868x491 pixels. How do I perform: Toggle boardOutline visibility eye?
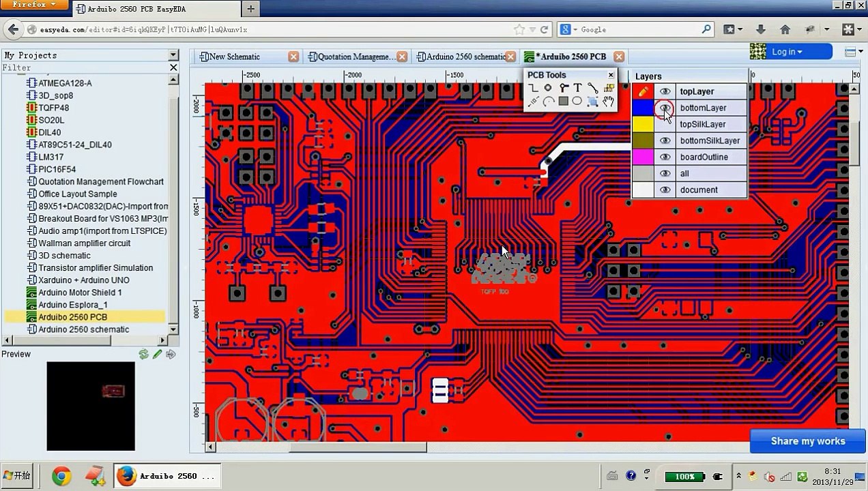(665, 157)
